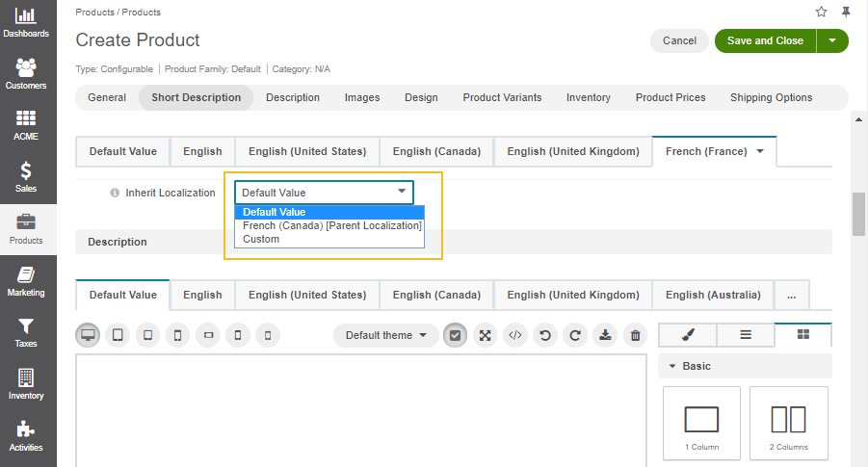Click the undo icon in editor
The width and height of the screenshot is (868, 467).
coord(545,335)
